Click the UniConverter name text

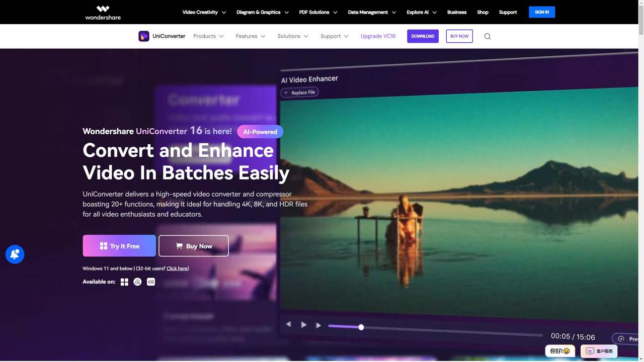tap(169, 36)
